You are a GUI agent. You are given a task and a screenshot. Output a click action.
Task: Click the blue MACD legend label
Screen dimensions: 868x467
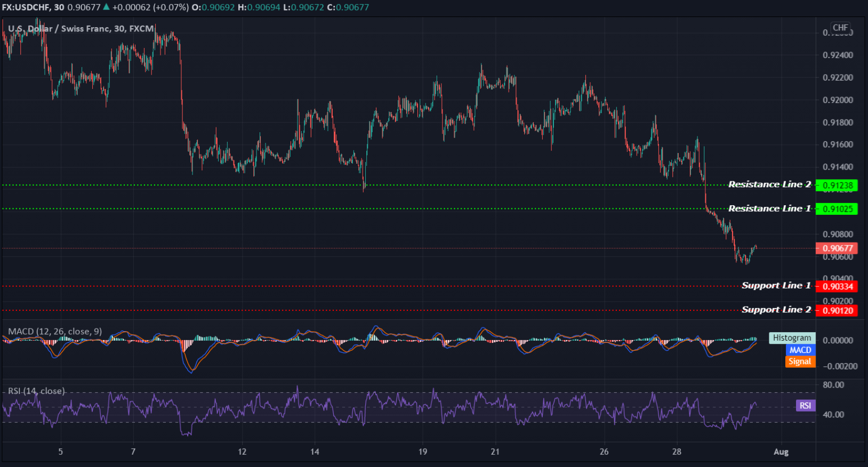pos(800,350)
